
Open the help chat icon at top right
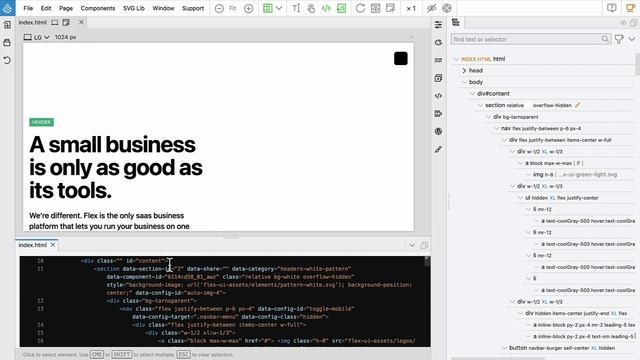tap(611, 8)
